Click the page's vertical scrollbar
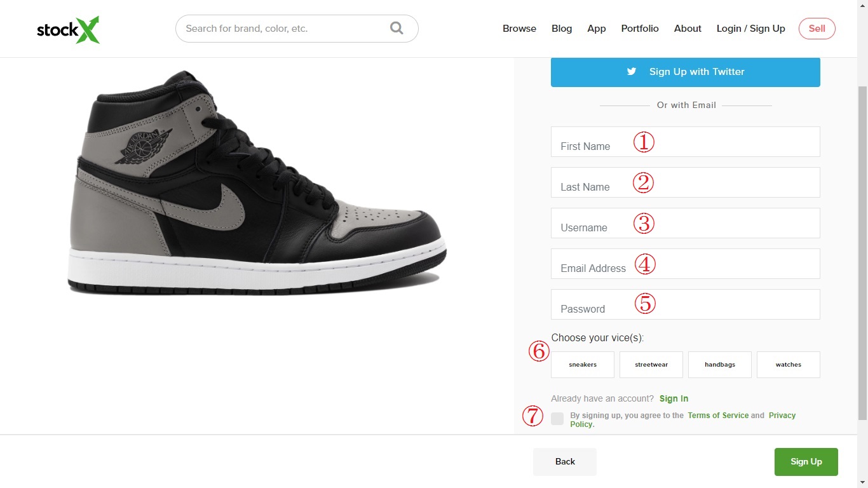The image size is (868, 488). point(862,254)
